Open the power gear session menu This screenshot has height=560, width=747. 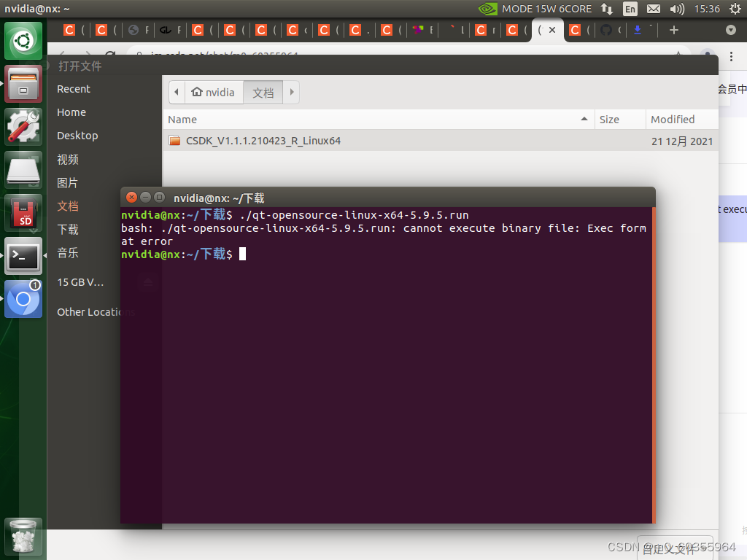735,9
